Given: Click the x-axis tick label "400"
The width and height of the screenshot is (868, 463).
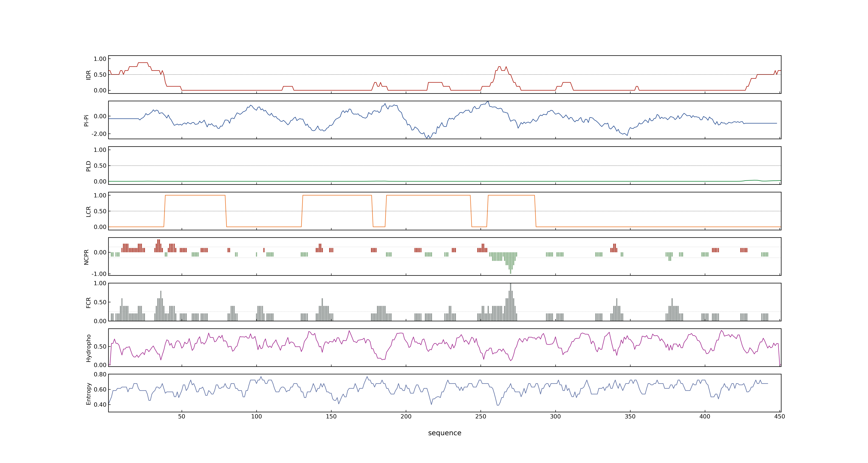Looking at the screenshot, I should (x=705, y=416).
